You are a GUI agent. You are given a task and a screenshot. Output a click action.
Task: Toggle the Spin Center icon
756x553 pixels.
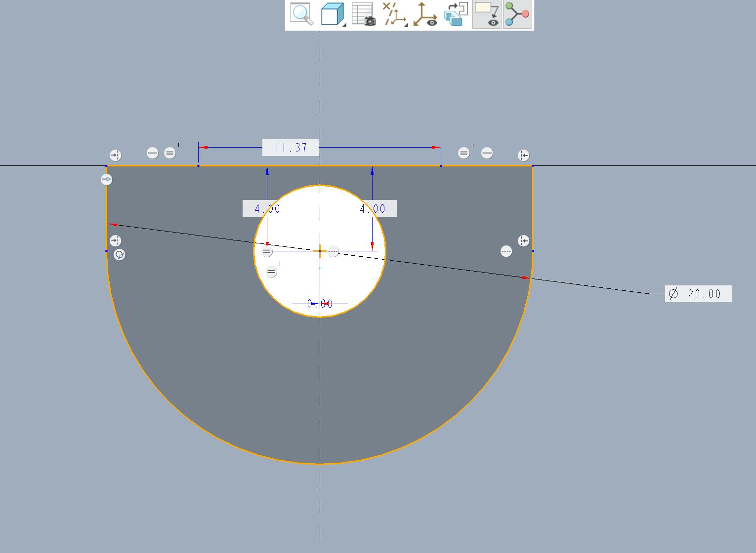click(x=517, y=14)
